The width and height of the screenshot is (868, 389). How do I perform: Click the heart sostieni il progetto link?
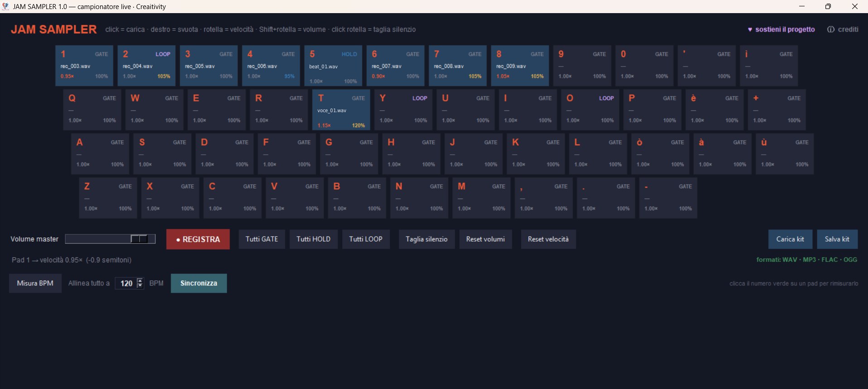(781, 29)
